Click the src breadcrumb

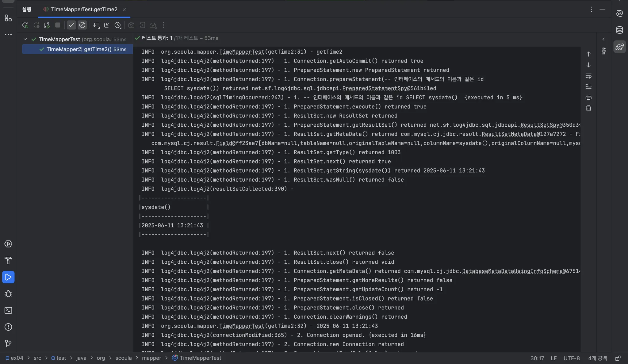tap(37, 358)
